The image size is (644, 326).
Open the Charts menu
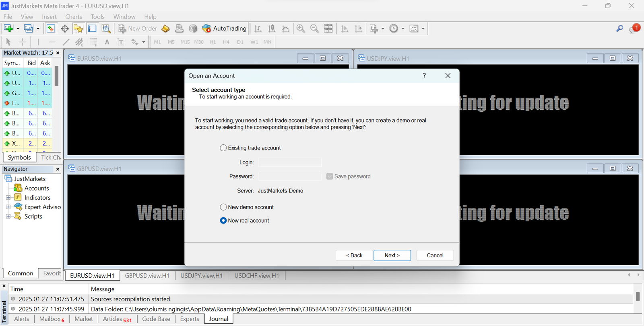click(x=74, y=16)
